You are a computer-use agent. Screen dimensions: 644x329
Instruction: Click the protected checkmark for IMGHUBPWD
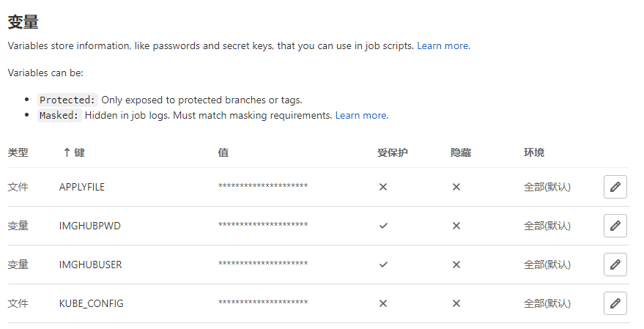[382, 226]
